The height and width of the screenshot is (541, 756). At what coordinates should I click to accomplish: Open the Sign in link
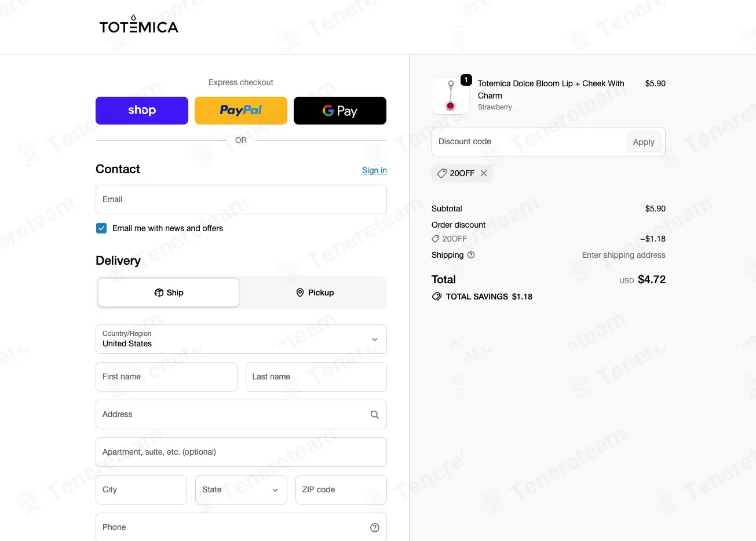pyautogui.click(x=374, y=170)
